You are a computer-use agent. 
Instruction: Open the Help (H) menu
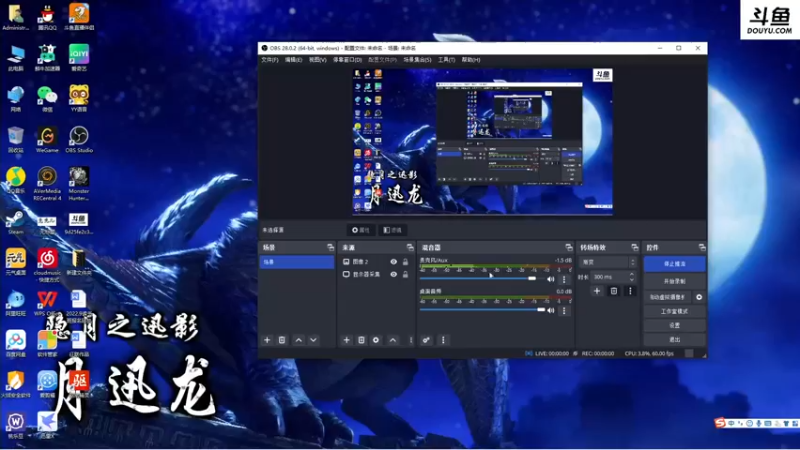471,60
